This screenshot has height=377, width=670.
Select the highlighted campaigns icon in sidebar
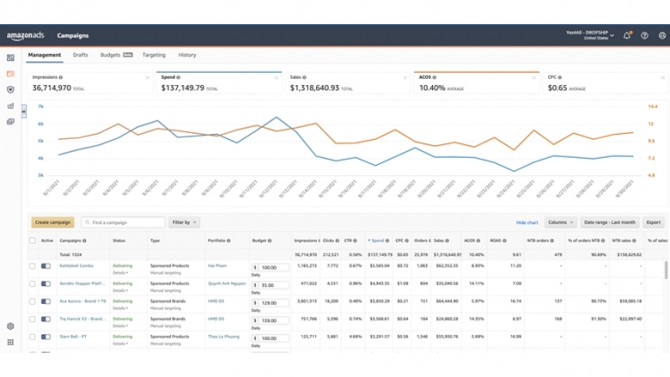point(11,74)
